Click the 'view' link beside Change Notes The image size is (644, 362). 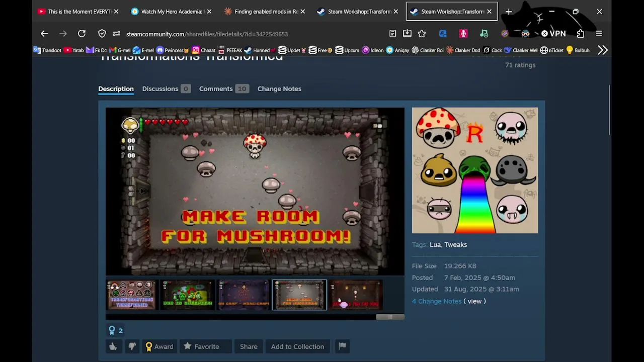tap(474, 301)
